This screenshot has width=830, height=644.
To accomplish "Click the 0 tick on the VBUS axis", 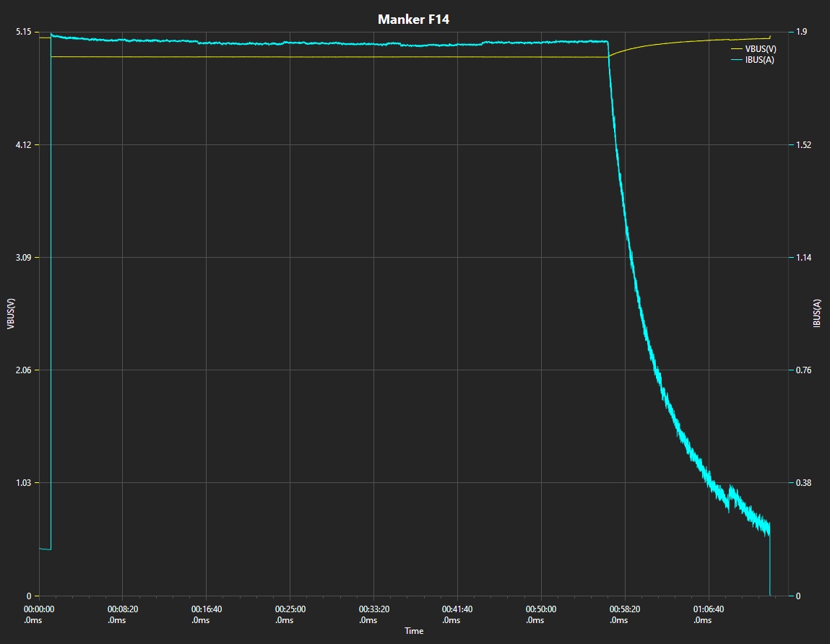I will (x=29, y=596).
